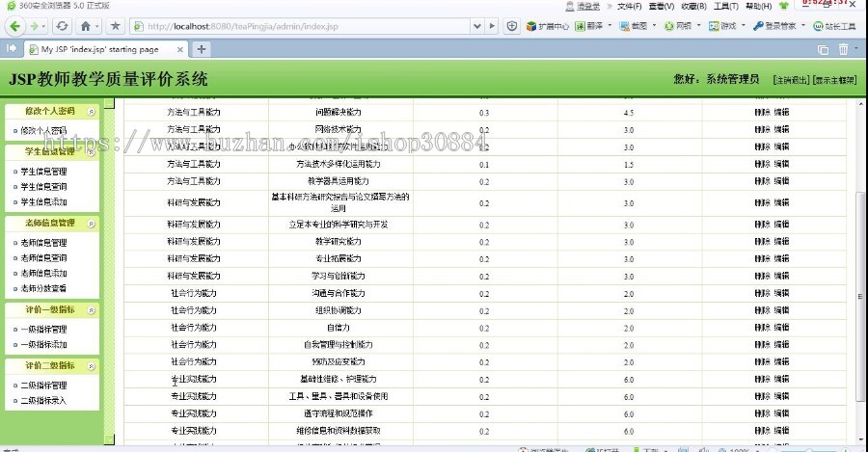The height and width of the screenshot is (452, 868).
Task: Toggle the tab sidebar panel icon
Action: (11, 49)
